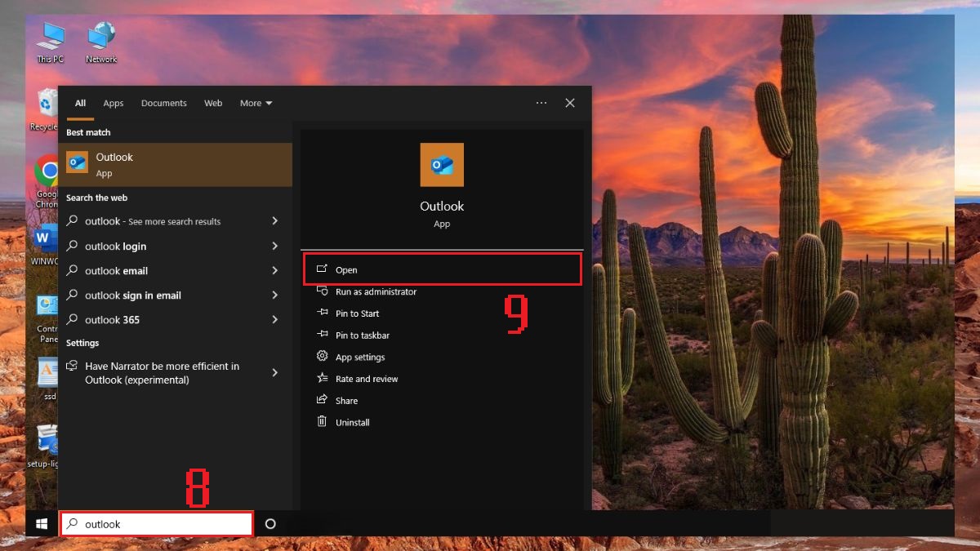
Task: Click the magnifier icon in taskbar search box
Action: pos(73,524)
